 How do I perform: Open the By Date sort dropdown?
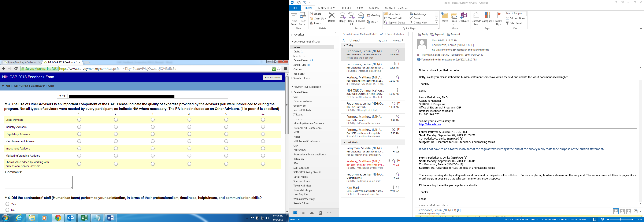point(384,41)
